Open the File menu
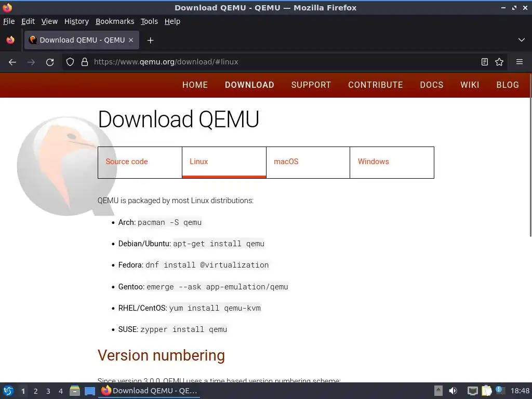This screenshot has width=532, height=399. [x=9, y=21]
